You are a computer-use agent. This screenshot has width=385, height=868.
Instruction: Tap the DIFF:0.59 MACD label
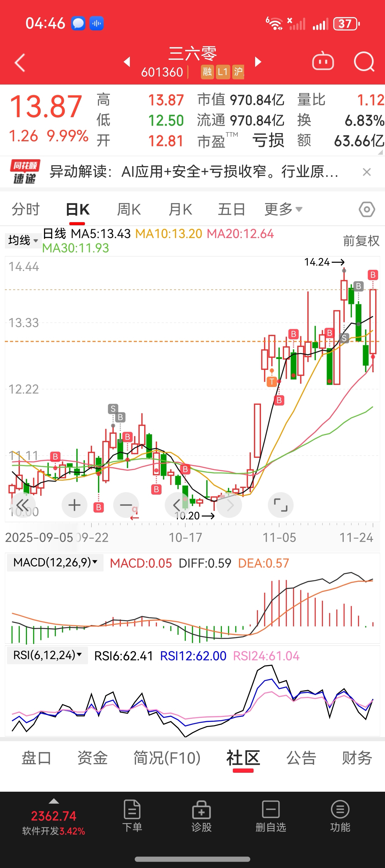click(205, 563)
